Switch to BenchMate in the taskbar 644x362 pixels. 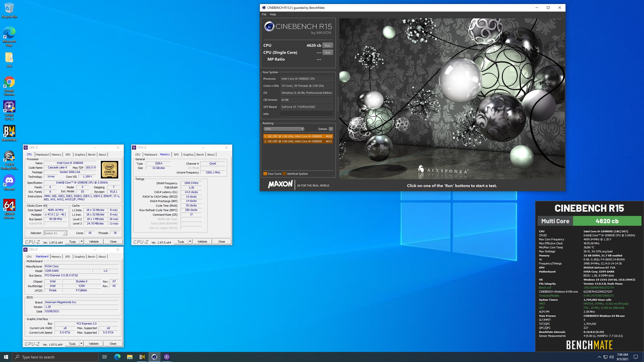coord(142,357)
